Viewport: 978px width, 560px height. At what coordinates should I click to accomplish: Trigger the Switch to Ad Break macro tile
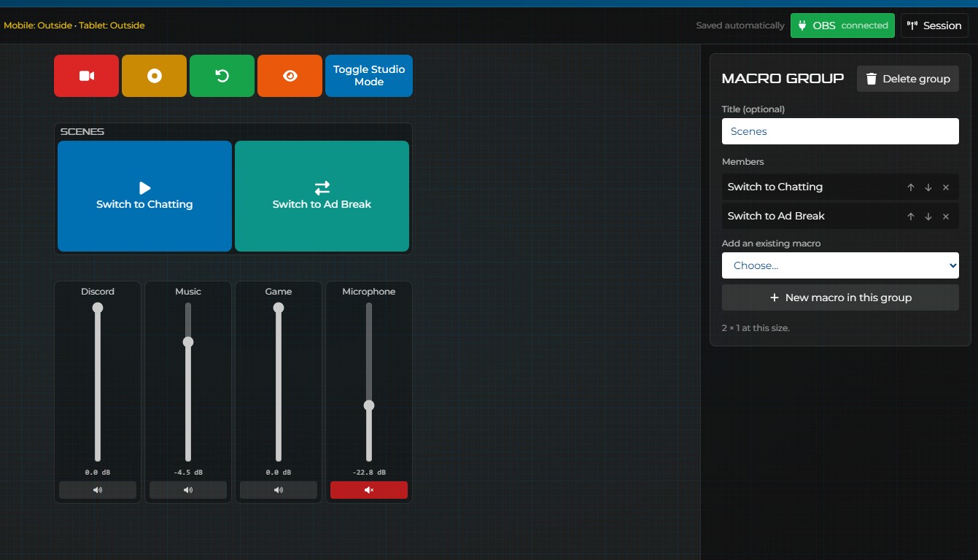[x=322, y=196]
